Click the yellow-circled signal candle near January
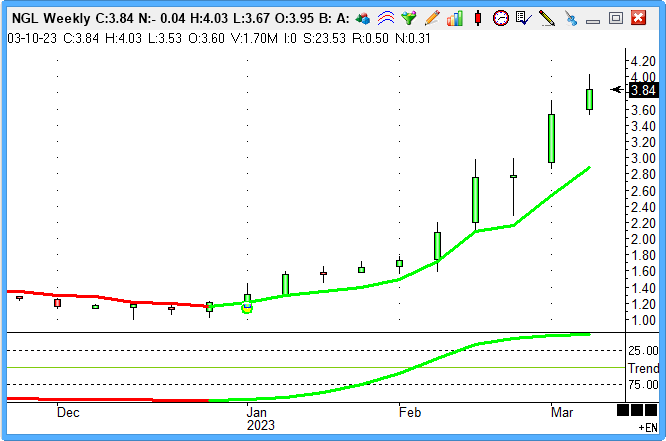This screenshot has width=666, height=441. coord(247,304)
